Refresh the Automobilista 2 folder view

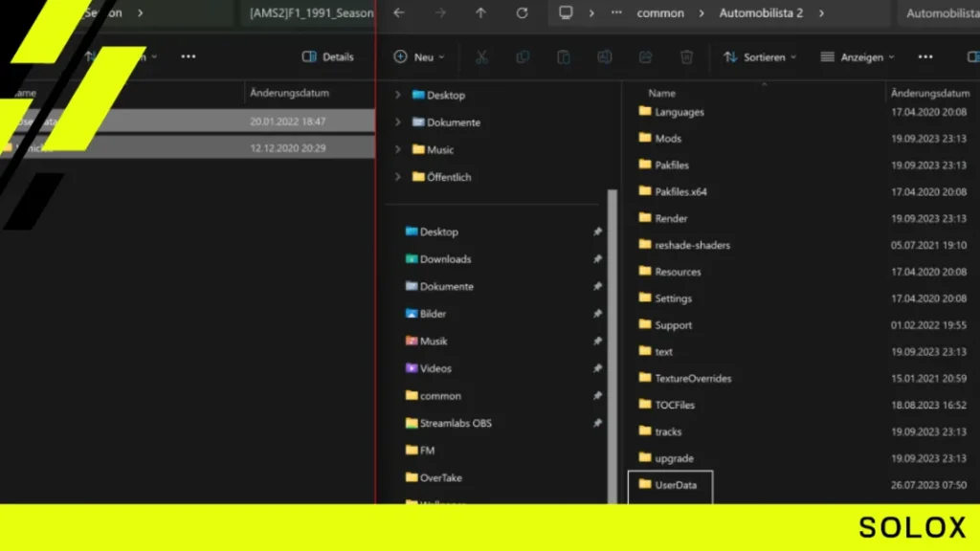click(x=522, y=12)
